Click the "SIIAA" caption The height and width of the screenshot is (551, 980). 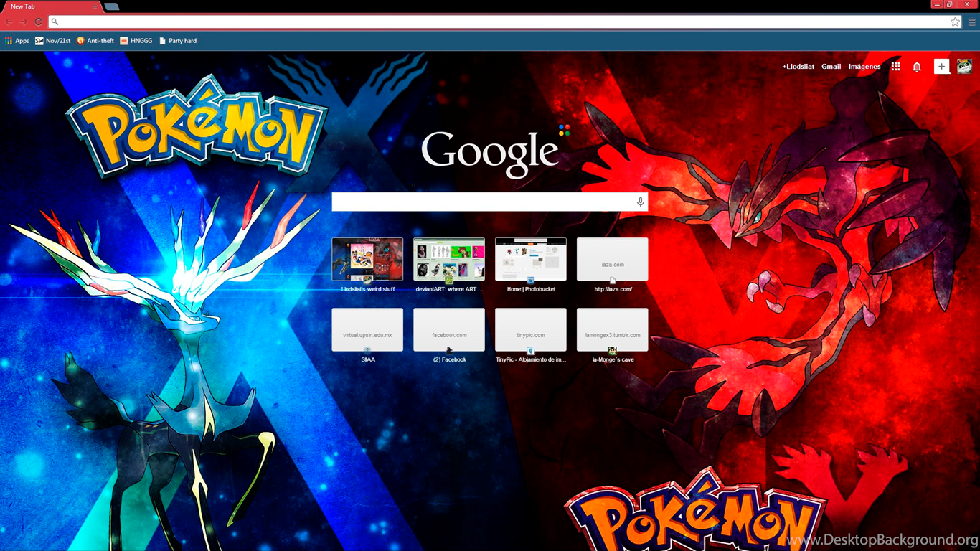pyautogui.click(x=367, y=359)
